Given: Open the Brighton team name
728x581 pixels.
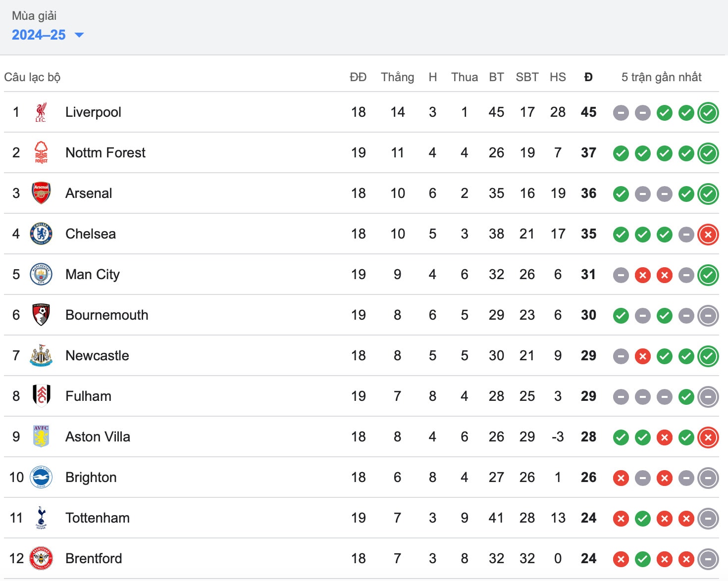Looking at the screenshot, I should coord(91,477).
